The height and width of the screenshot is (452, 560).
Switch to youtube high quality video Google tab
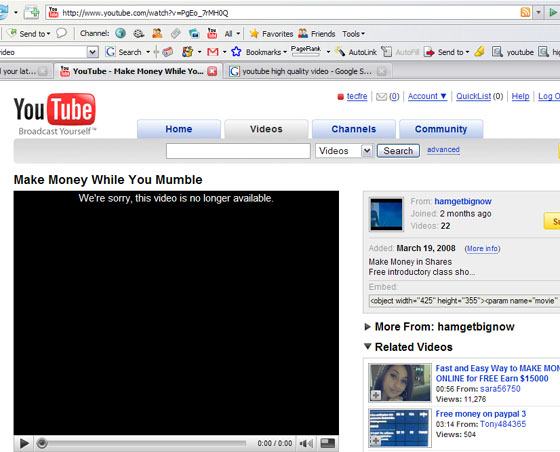pyautogui.click(x=307, y=71)
